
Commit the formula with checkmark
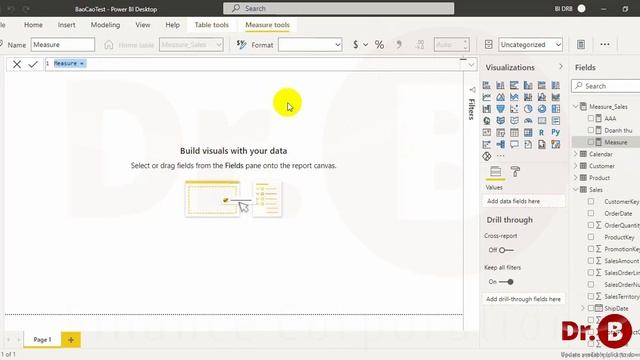point(33,64)
